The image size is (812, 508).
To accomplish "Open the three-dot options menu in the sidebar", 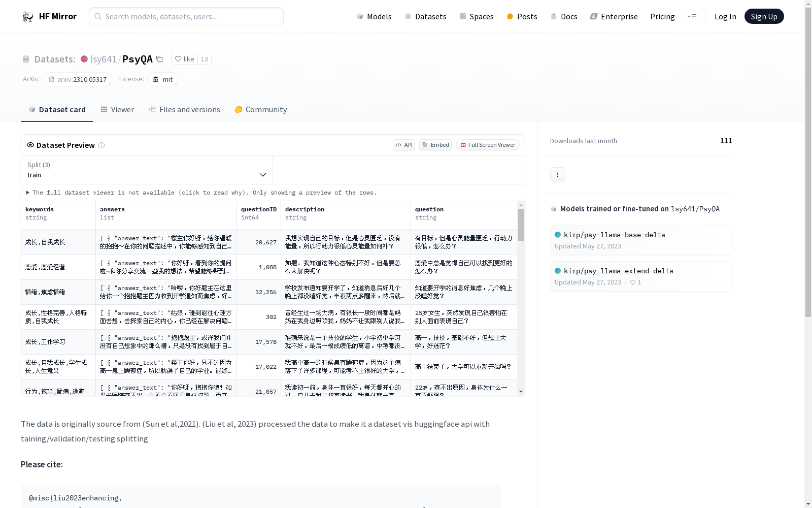I will (558, 175).
